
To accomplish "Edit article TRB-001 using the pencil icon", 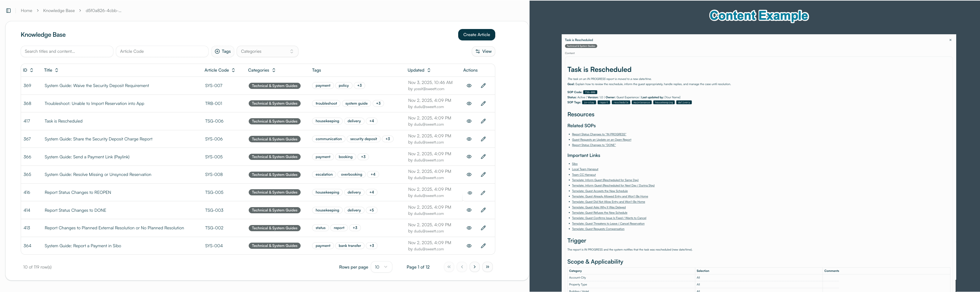I will (x=483, y=103).
